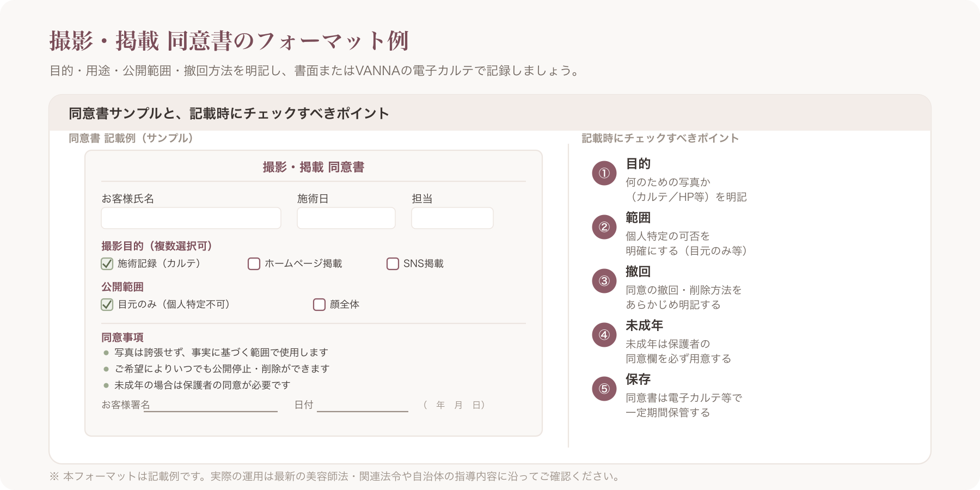Focus the 施術日 input field
980x490 pixels.
(346, 218)
